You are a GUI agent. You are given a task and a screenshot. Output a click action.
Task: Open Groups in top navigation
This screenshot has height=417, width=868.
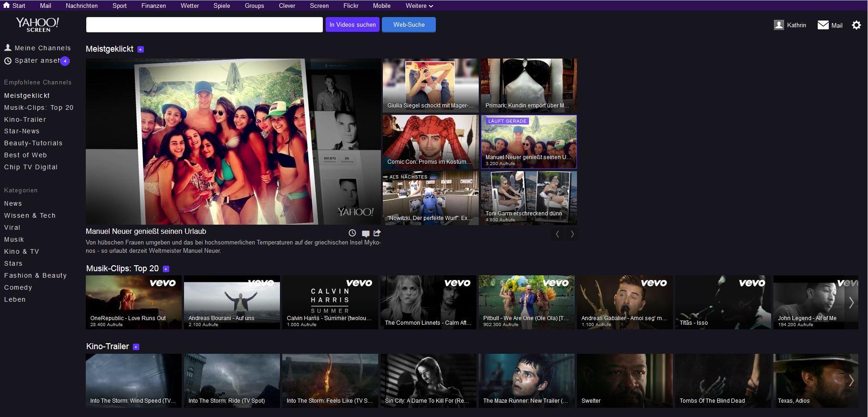pos(255,6)
